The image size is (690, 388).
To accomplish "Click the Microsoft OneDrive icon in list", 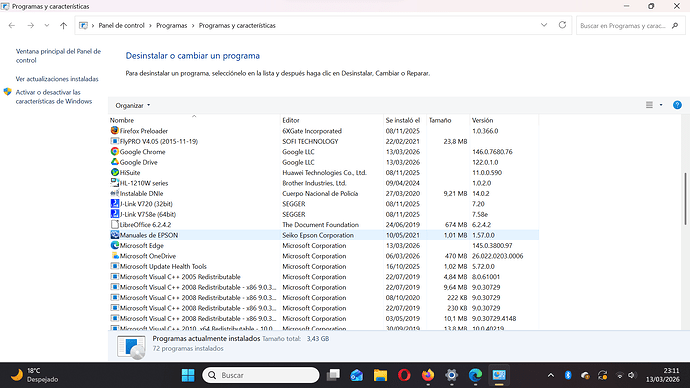I will click(x=114, y=256).
